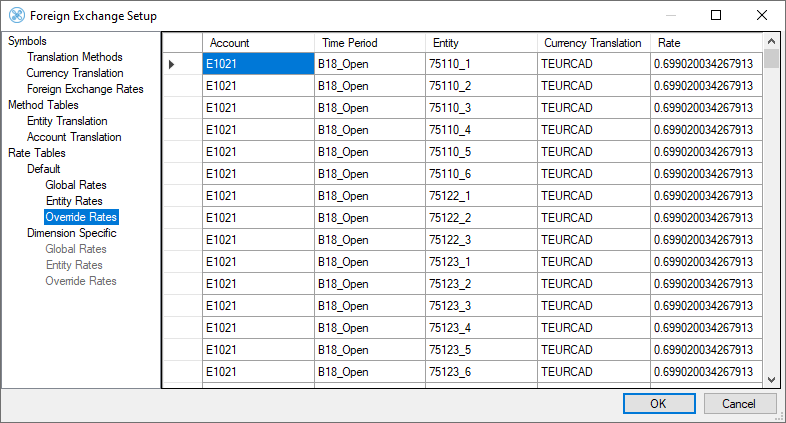Click the scrollbar up arrow
Image resolution: width=786 pixels, height=423 pixels.
pyautogui.click(x=771, y=42)
